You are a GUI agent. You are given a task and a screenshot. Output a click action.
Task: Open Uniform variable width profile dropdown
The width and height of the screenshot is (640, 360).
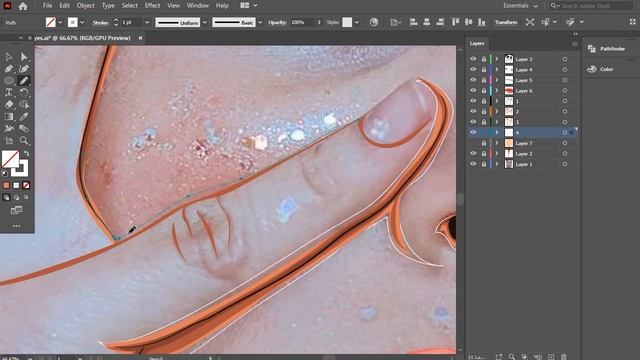[x=204, y=22]
